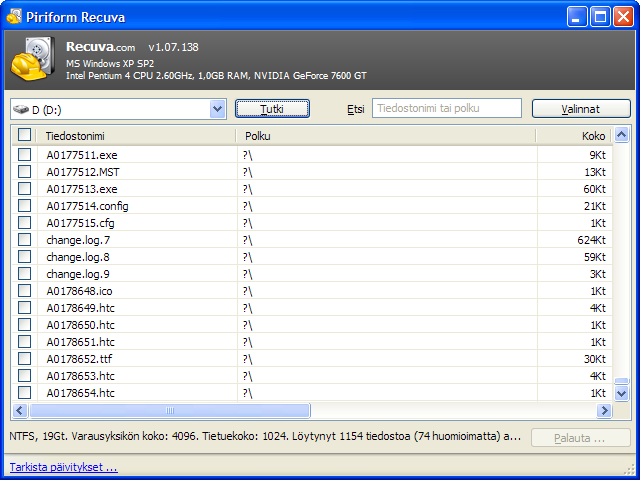Click the vertical scrollbar up arrow
Screen dimensions: 640x480
pyautogui.click(x=621, y=135)
